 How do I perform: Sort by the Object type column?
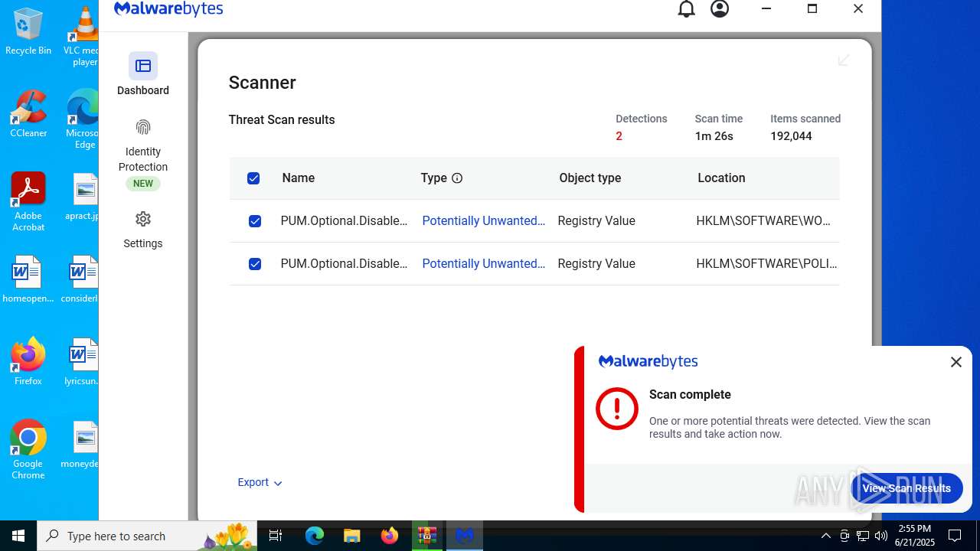coord(590,178)
